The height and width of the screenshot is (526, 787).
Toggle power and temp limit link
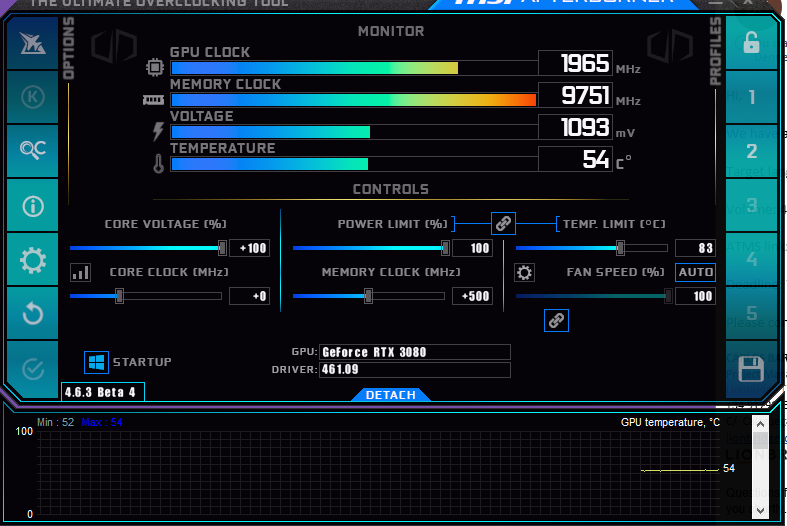pyautogui.click(x=503, y=223)
